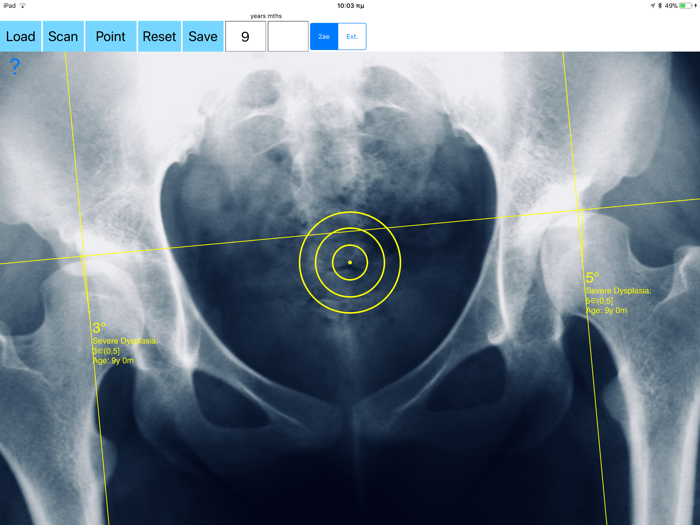700x525 pixels.
Task: Select the 5° angle label
Action: (592, 278)
